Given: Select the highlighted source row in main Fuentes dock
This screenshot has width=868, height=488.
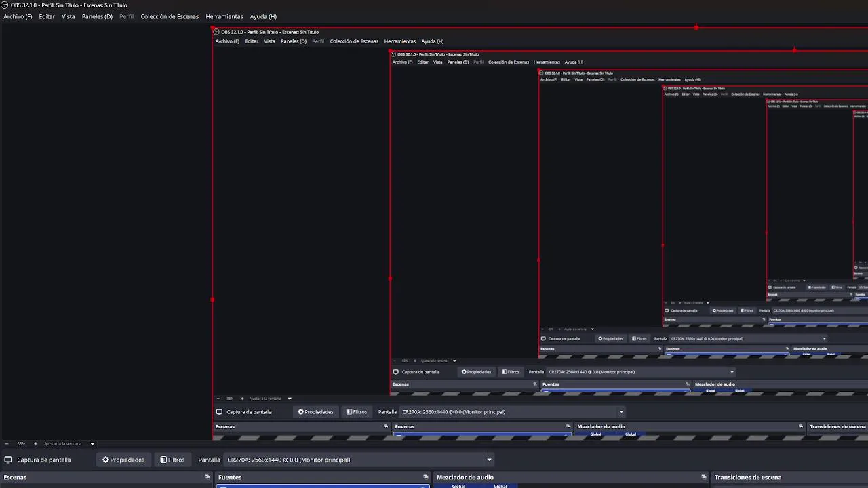Looking at the screenshot, I should (x=323, y=486).
